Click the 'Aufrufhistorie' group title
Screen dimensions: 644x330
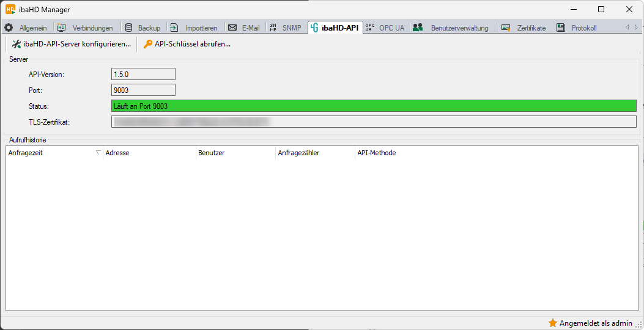[x=28, y=140]
